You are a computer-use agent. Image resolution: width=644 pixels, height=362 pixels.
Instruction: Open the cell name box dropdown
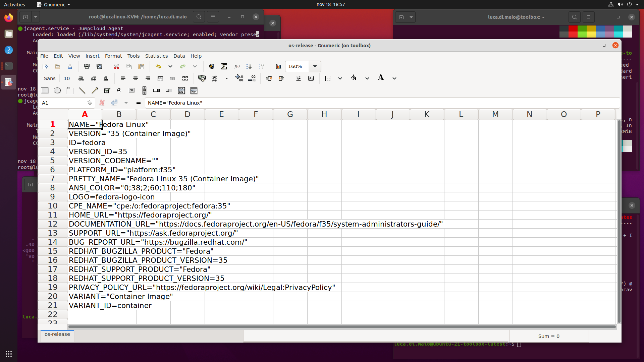point(90,103)
